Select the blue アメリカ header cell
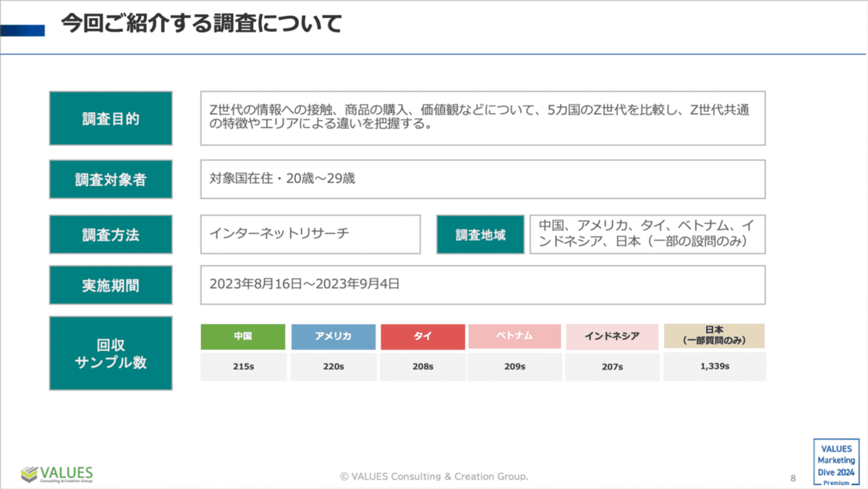The image size is (868, 489). pyautogui.click(x=333, y=336)
